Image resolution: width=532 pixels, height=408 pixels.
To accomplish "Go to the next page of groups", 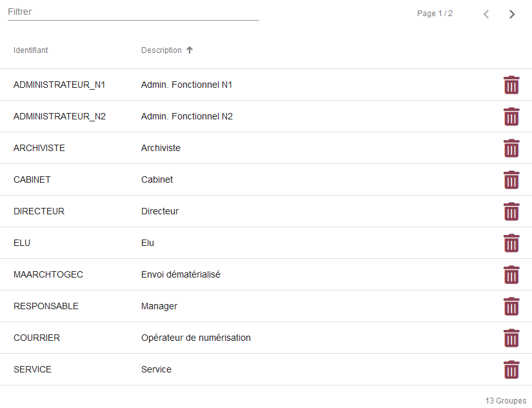I will pos(511,14).
